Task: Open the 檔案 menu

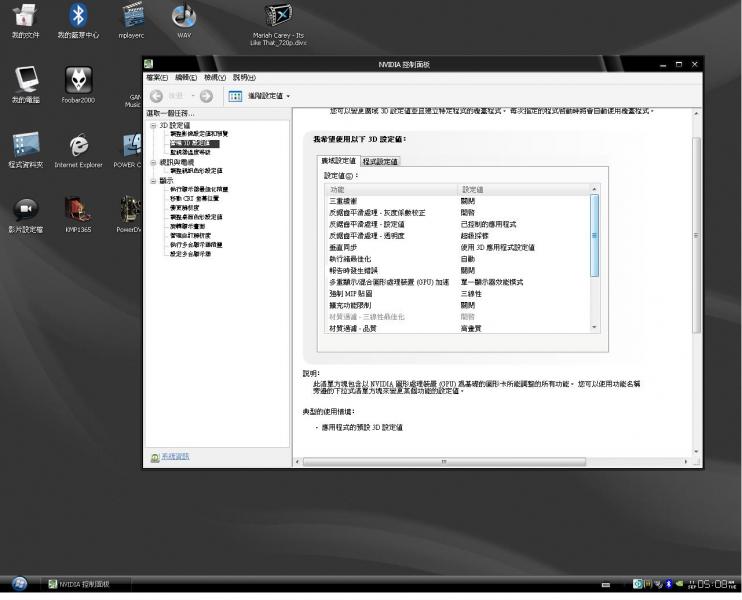Action: coord(158,77)
